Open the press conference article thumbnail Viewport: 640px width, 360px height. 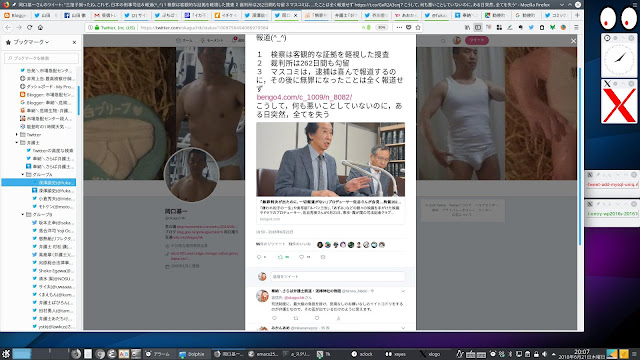331,160
